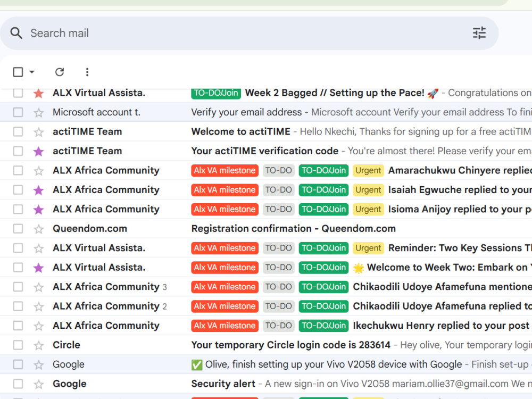Select the Microsoft account email checkbox
Viewport: 532px width, 399px height.
(x=18, y=112)
